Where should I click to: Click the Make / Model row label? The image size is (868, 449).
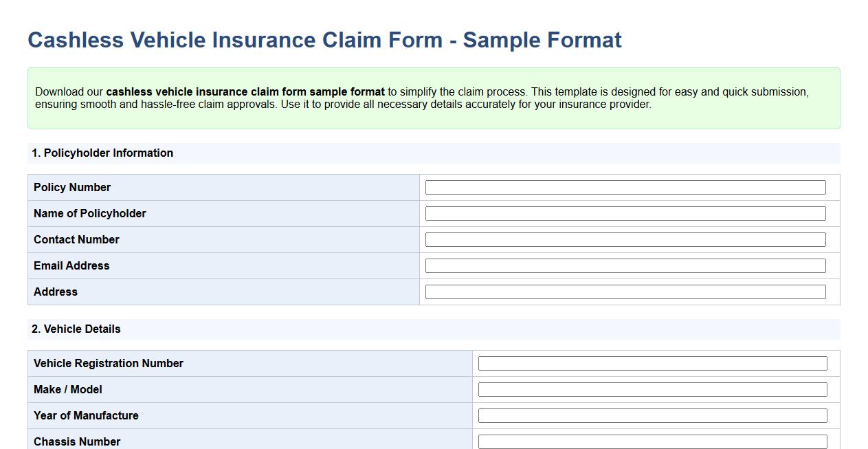67,389
